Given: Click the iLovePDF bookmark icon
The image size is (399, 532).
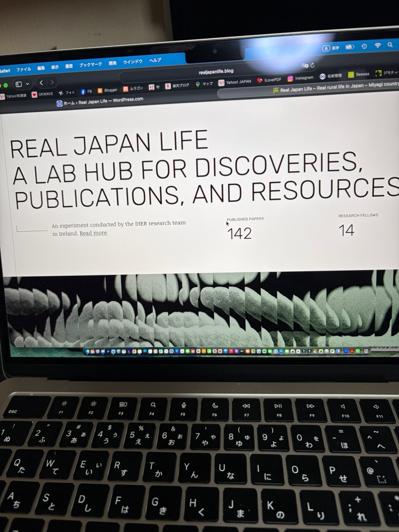Looking at the screenshot, I should 266,79.
